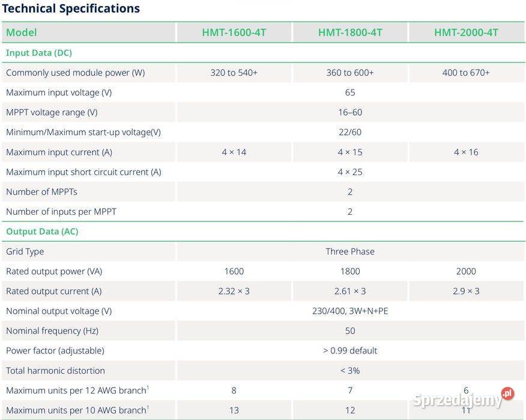Image resolution: width=526 pixels, height=420 pixels.
Task: Click the Commonly used module power row label
Action: (76, 73)
